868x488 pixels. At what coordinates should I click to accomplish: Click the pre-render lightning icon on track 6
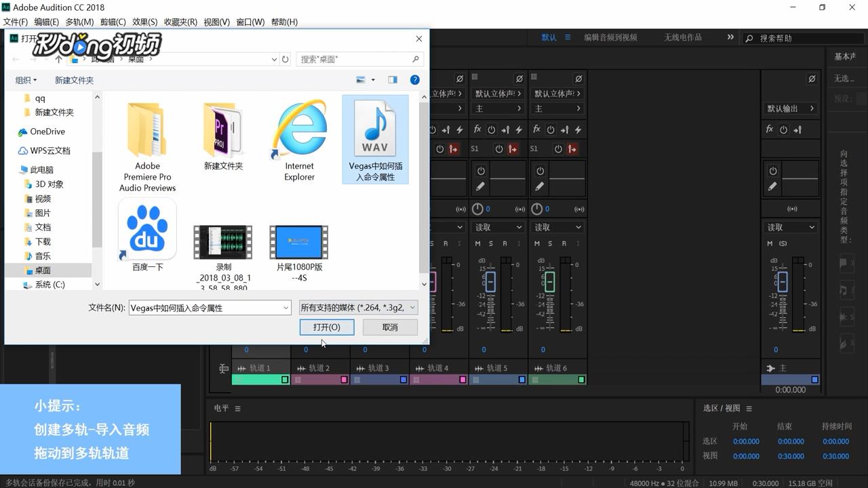click(x=578, y=129)
